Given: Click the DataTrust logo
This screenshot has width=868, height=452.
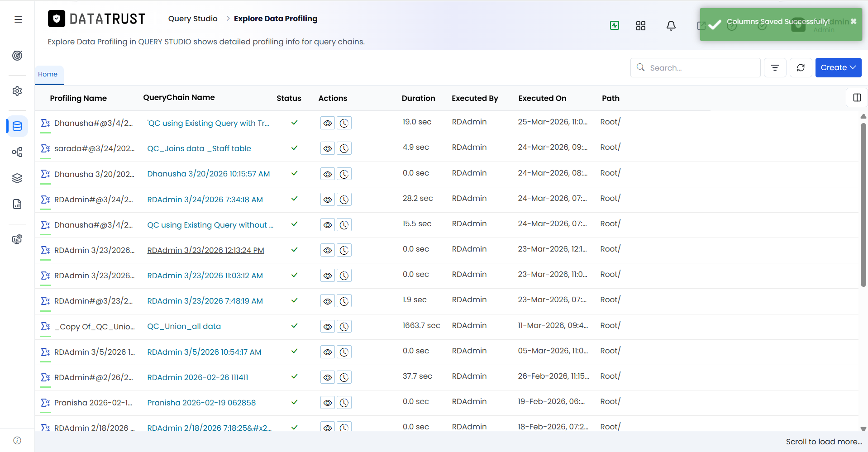Looking at the screenshot, I should pos(97,19).
